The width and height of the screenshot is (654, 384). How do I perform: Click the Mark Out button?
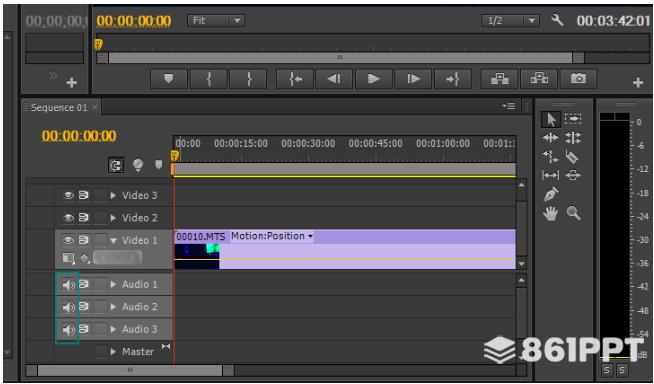[248, 78]
